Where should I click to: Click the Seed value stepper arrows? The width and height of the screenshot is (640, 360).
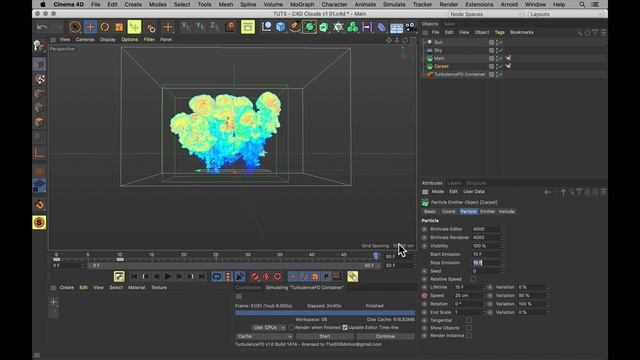tap(502, 271)
